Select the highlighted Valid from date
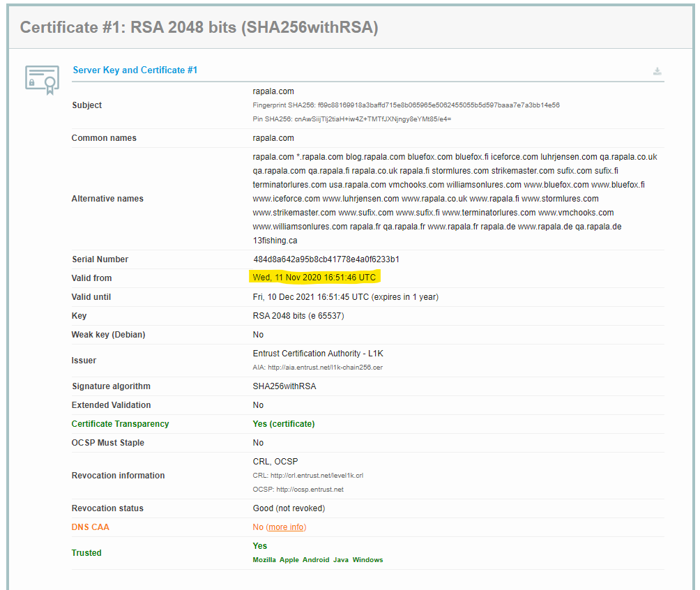This screenshot has width=700, height=590. point(314,278)
